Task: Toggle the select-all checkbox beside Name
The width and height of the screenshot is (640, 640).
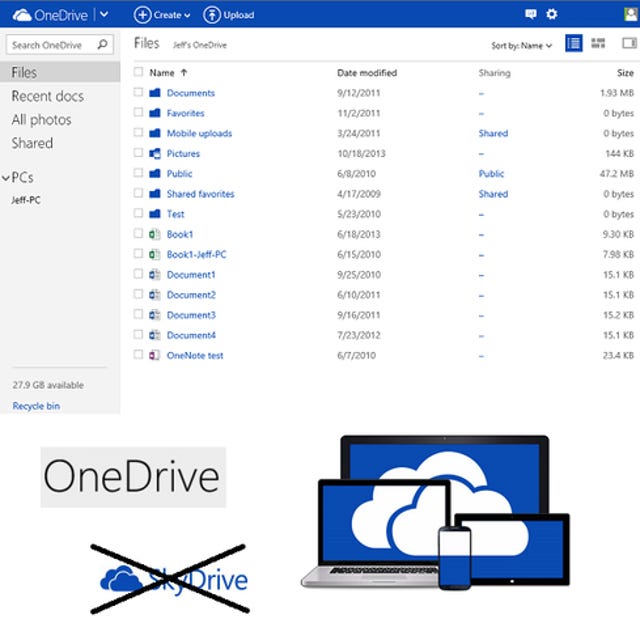Action: (138, 72)
